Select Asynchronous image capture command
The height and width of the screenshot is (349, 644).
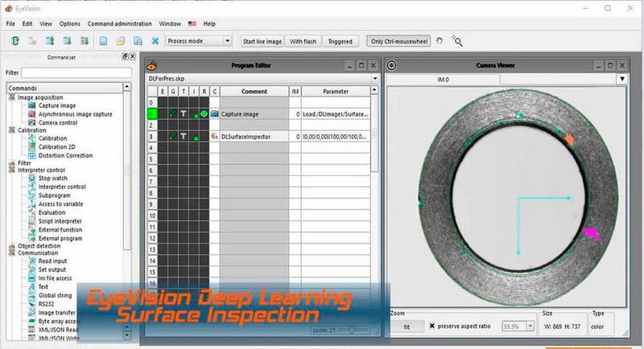point(75,114)
